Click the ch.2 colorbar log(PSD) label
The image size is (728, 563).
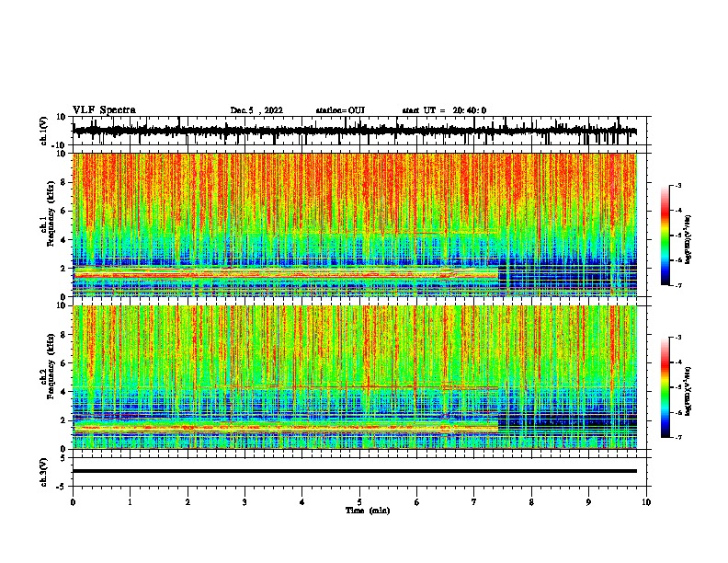coord(688,392)
